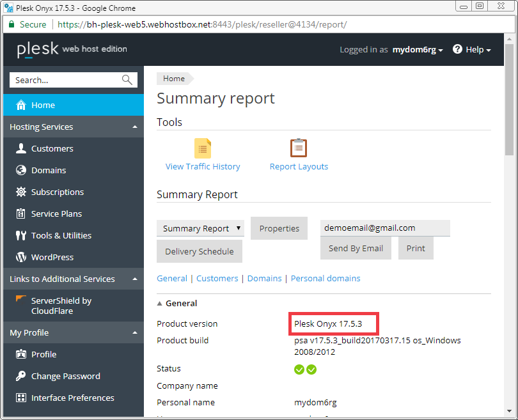Click the search magnifier icon

(x=127, y=80)
